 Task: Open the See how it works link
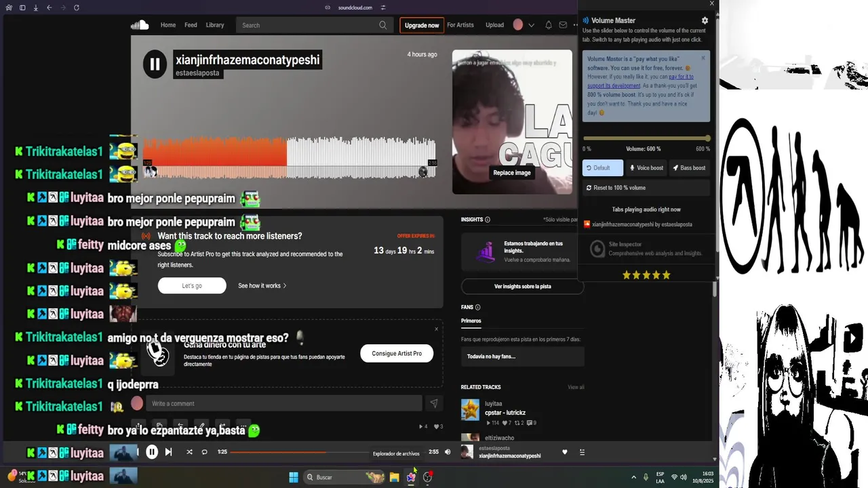(262, 285)
